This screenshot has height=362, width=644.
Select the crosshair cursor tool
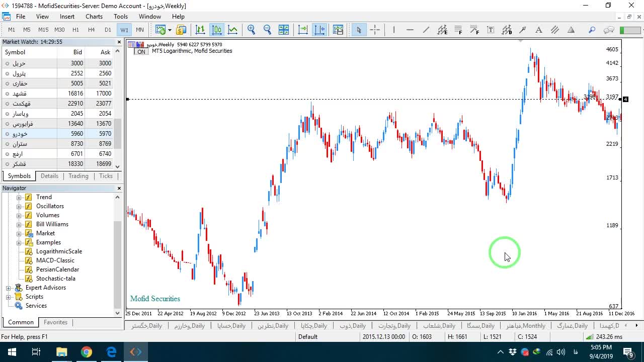[375, 30]
